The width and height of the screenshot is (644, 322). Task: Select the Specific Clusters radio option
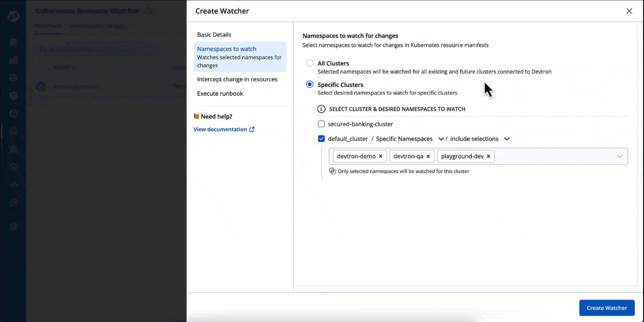[310, 84]
